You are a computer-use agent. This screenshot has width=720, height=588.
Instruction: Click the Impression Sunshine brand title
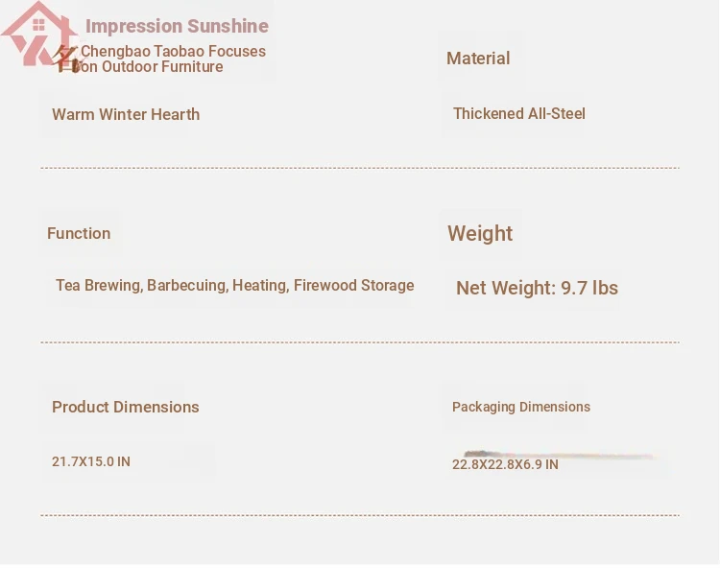(177, 26)
